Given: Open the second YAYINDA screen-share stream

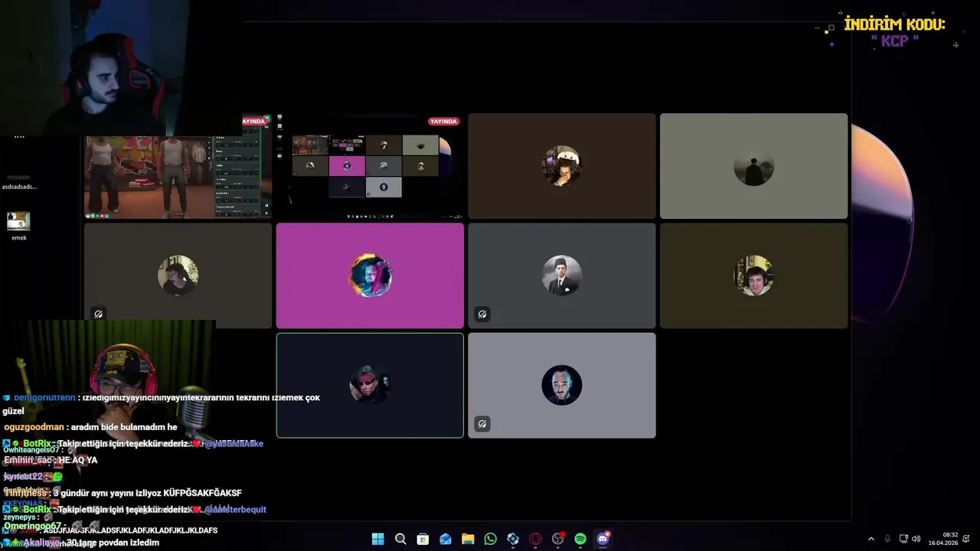Looking at the screenshot, I should pos(370,166).
